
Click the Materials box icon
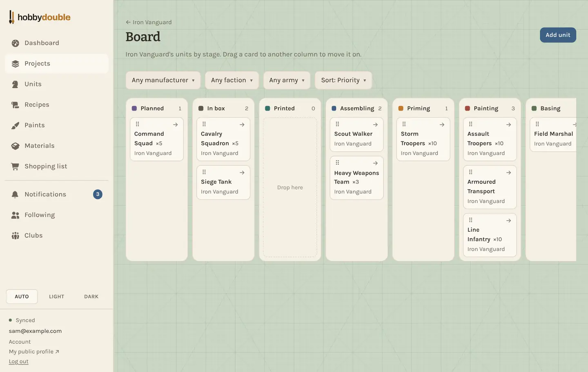tap(16, 146)
